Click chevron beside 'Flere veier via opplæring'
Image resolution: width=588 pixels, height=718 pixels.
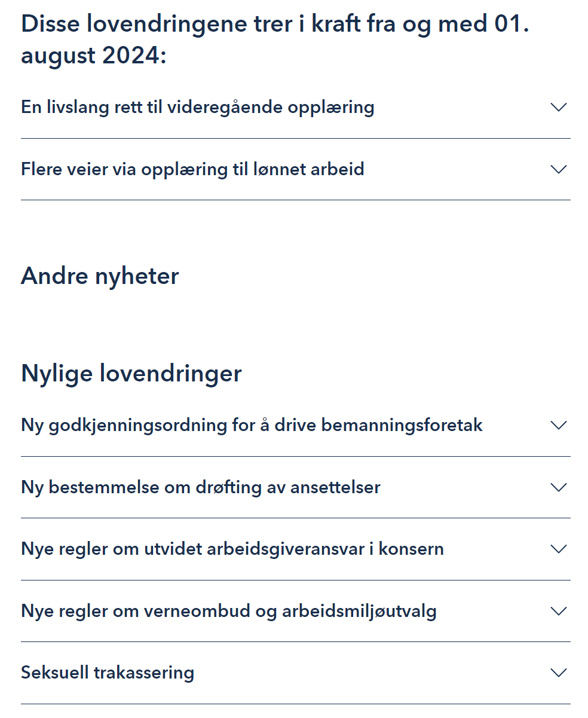click(x=558, y=169)
